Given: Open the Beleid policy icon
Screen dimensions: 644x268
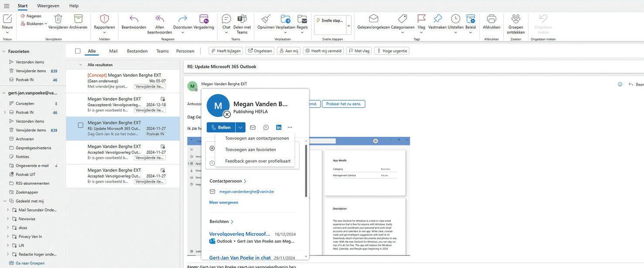Looking at the screenshot, I should 471,19.
